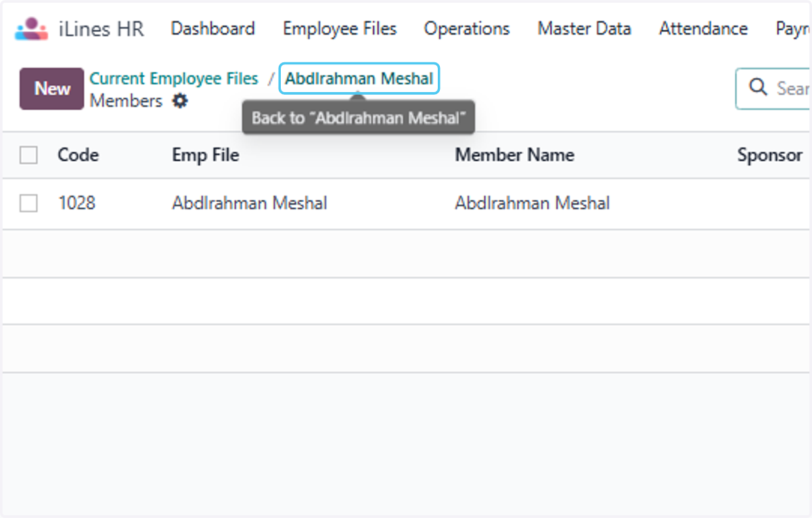Open the Operations menu
The image size is (812, 518).
coord(467,29)
